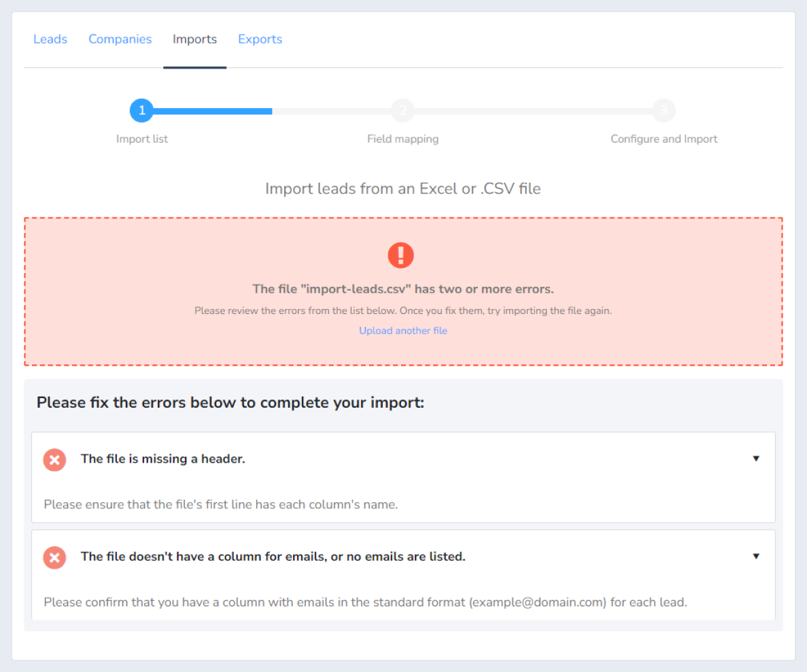Open the Exports tab
Viewport: 807px width, 672px height.
point(260,39)
